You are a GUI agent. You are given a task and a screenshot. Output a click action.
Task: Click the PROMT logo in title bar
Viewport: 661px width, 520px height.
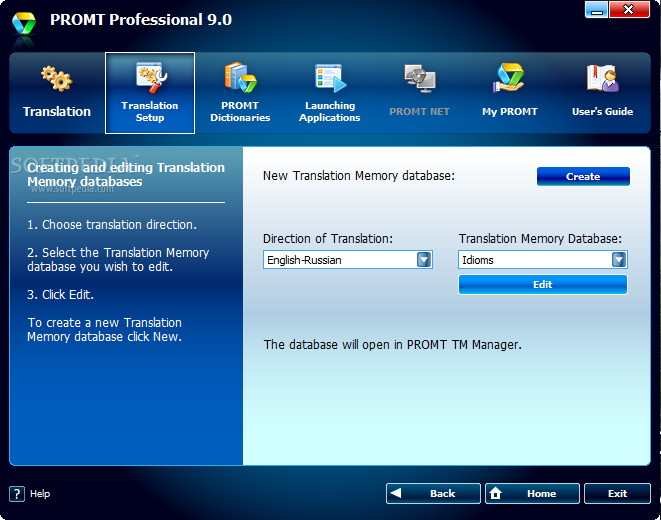tap(24, 24)
